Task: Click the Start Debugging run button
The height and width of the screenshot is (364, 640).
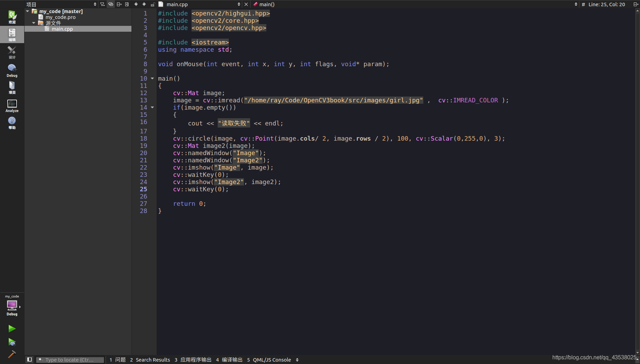Action: [12, 342]
